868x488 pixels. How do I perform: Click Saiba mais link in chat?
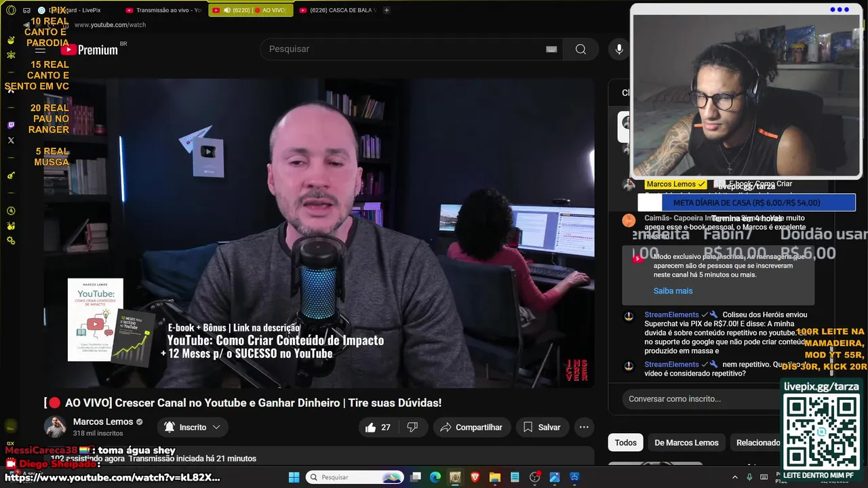(x=673, y=291)
